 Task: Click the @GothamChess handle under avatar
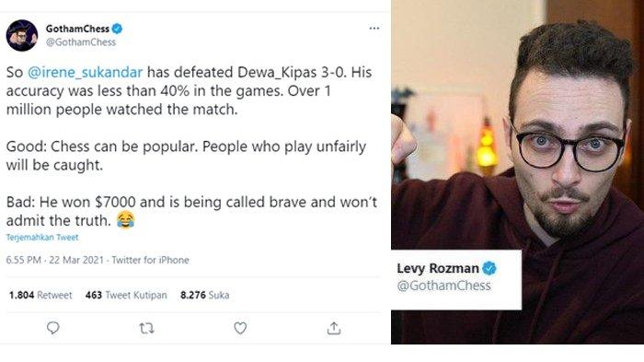(x=81, y=42)
